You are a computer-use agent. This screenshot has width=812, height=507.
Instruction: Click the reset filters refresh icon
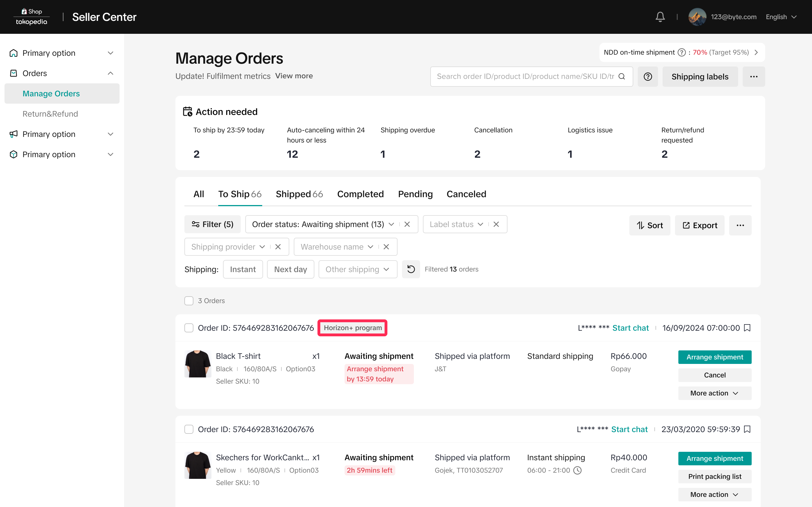(411, 269)
